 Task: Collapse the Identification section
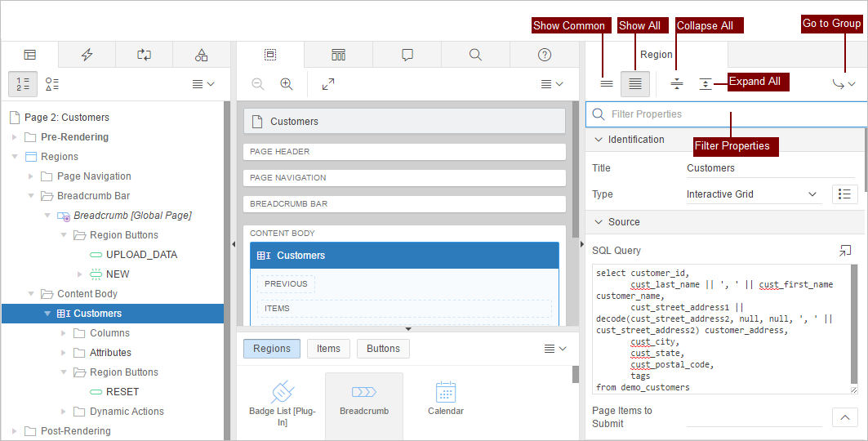(599, 140)
